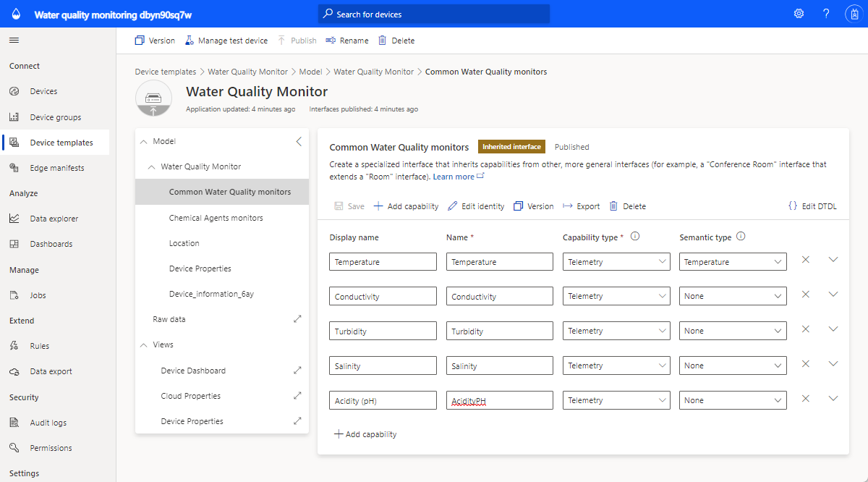The image size is (868, 482).
Task: Click the Edit DTDL braces button
Action: (812, 206)
